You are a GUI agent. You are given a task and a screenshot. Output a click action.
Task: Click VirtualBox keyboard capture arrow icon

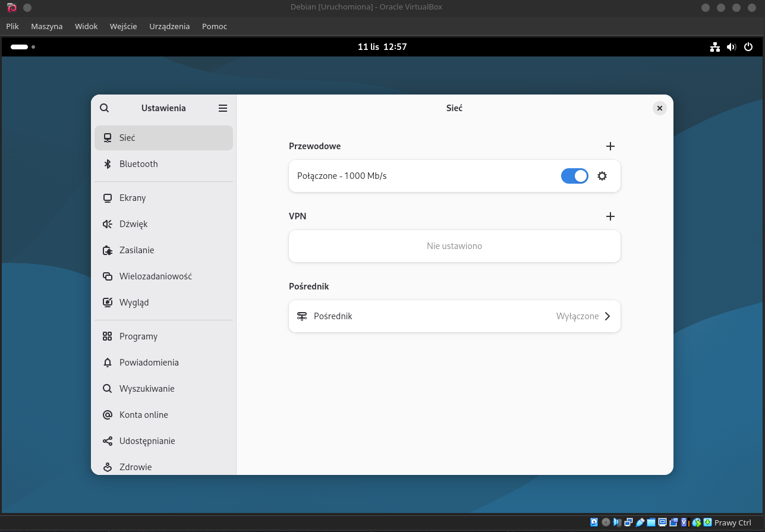[707, 522]
